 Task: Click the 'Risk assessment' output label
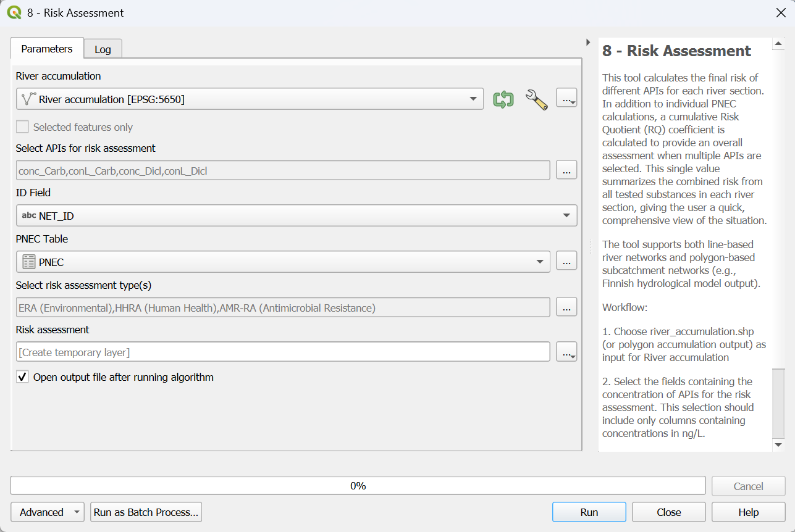pyautogui.click(x=53, y=330)
